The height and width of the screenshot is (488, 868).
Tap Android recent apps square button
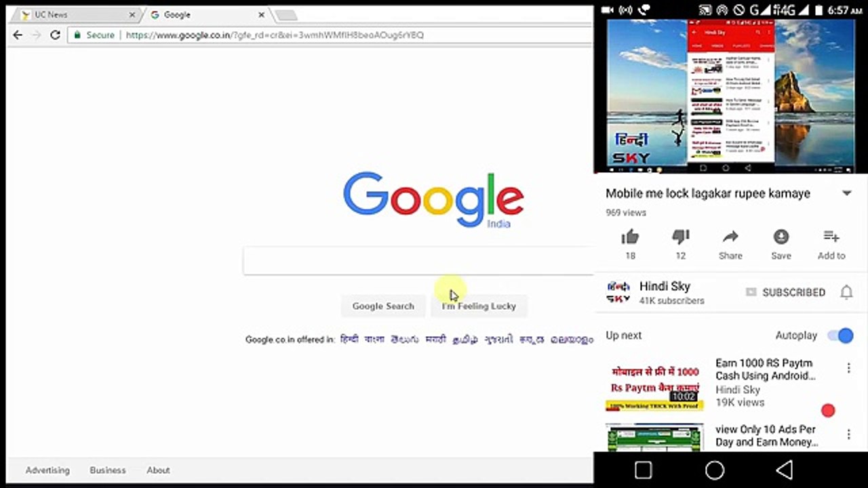643,470
